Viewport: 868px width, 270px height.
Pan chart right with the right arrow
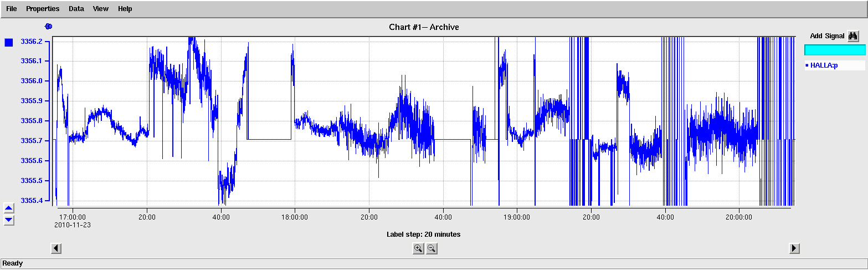795,248
